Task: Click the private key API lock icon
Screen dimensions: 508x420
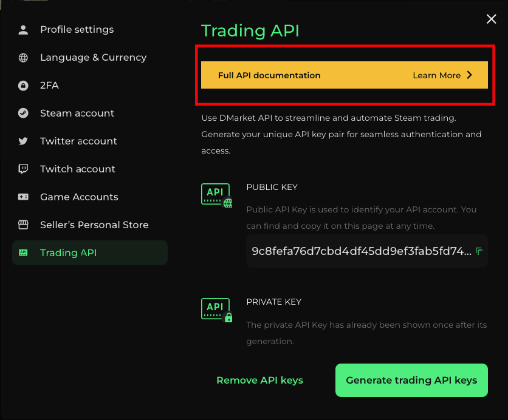Action: point(217,310)
